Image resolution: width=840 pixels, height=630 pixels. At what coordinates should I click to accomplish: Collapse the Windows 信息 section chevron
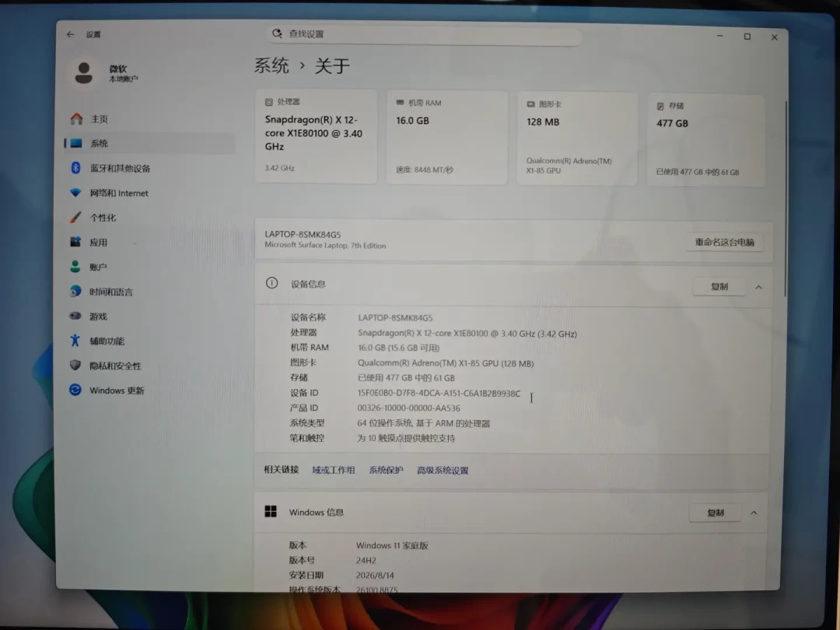point(754,513)
